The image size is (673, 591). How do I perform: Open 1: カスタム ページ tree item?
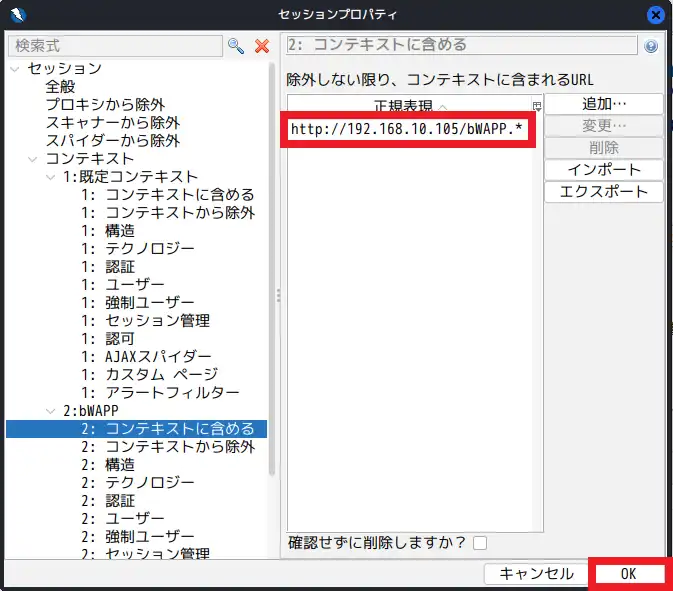[150, 375]
